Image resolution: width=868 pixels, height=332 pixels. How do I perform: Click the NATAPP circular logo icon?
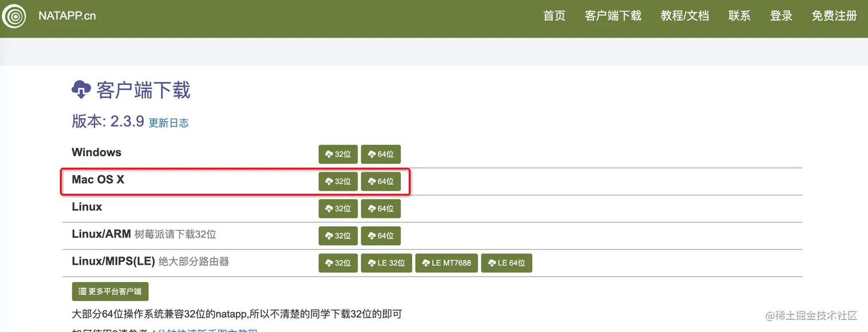[x=14, y=16]
